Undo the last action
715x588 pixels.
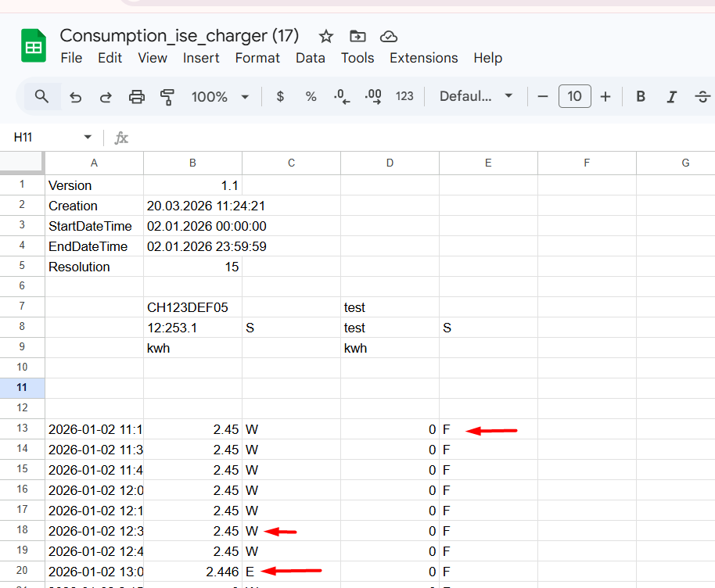pyautogui.click(x=76, y=97)
